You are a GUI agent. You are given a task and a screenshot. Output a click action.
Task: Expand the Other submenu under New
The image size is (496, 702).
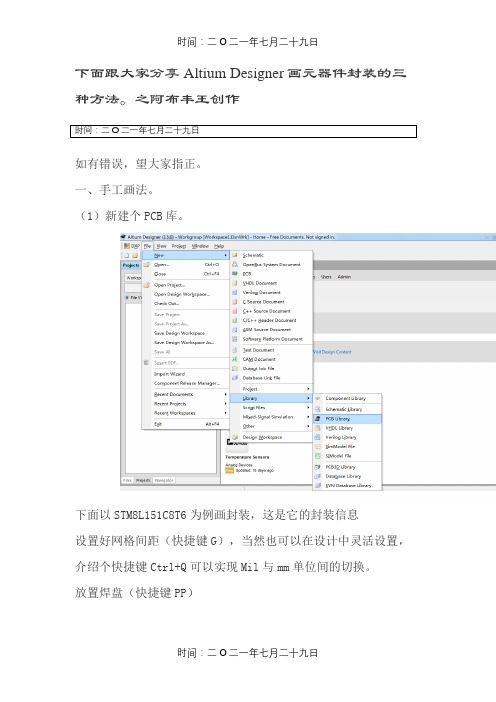click(x=271, y=426)
